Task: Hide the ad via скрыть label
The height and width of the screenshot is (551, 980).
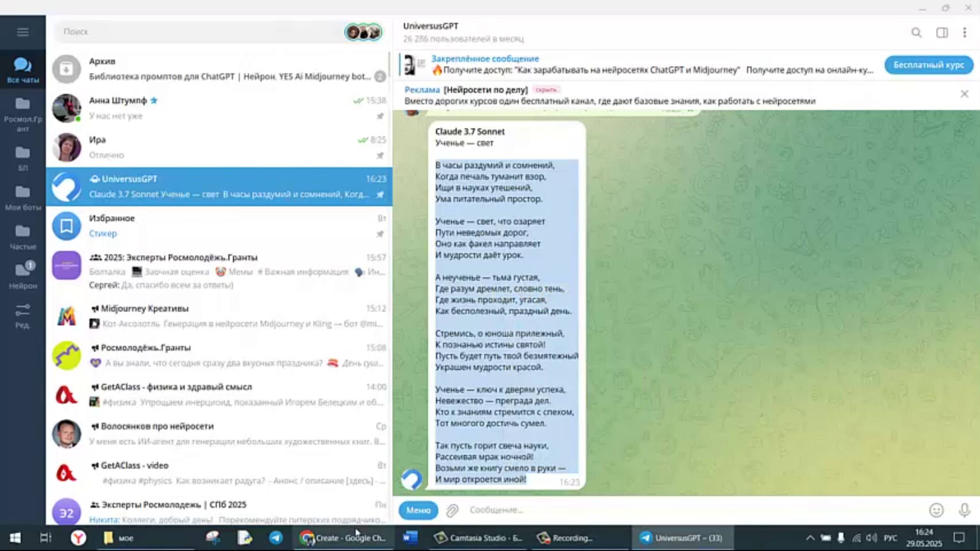Action: (546, 90)
